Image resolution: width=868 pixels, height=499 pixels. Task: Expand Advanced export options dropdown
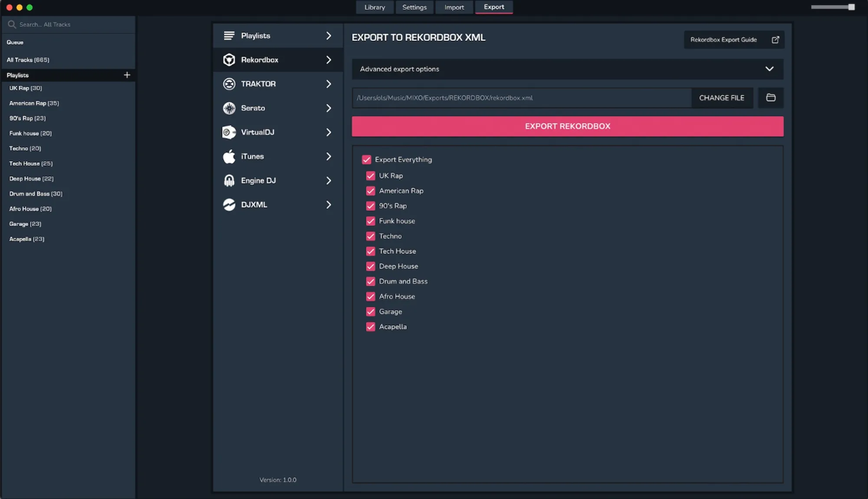769,69
